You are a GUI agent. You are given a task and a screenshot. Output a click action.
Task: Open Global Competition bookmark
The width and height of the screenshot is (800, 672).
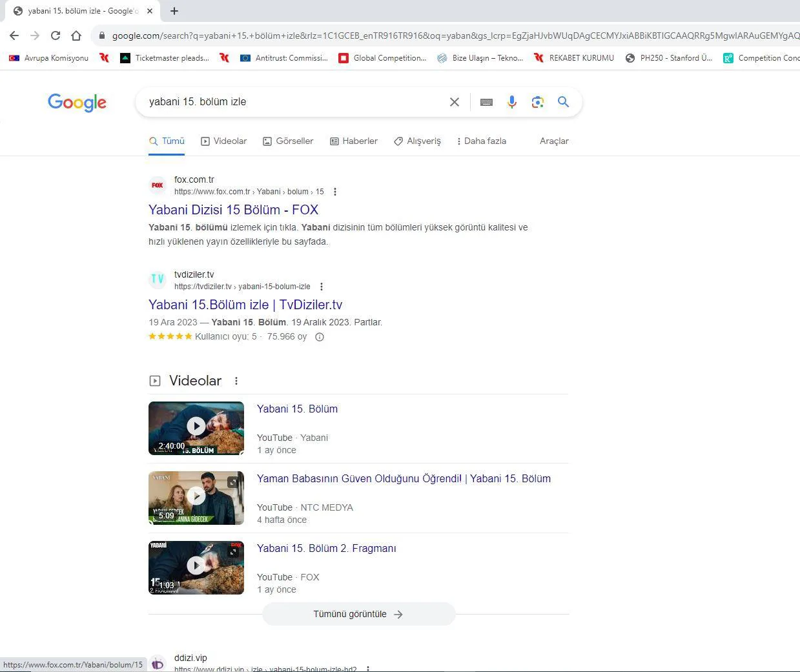click(x=382, y=58)
